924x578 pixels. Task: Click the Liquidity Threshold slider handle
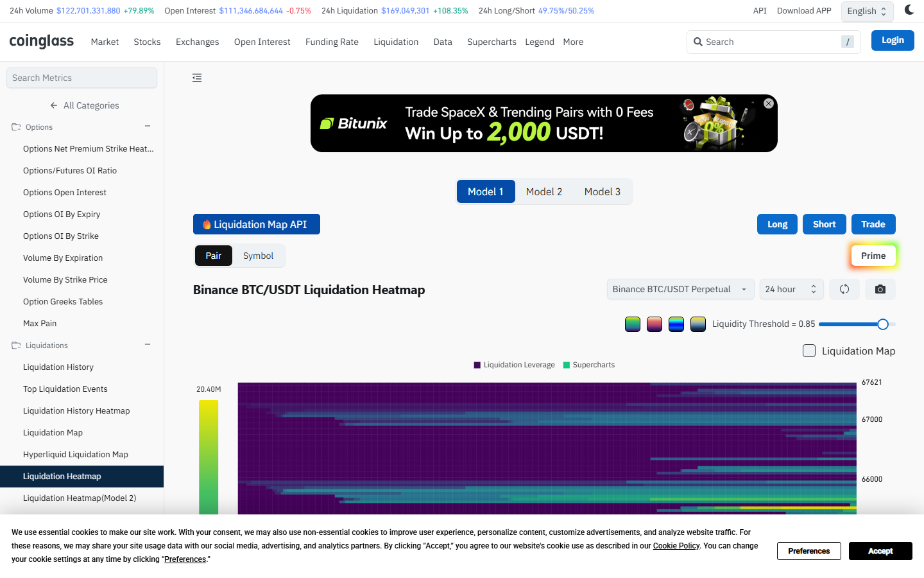point(883,324)
